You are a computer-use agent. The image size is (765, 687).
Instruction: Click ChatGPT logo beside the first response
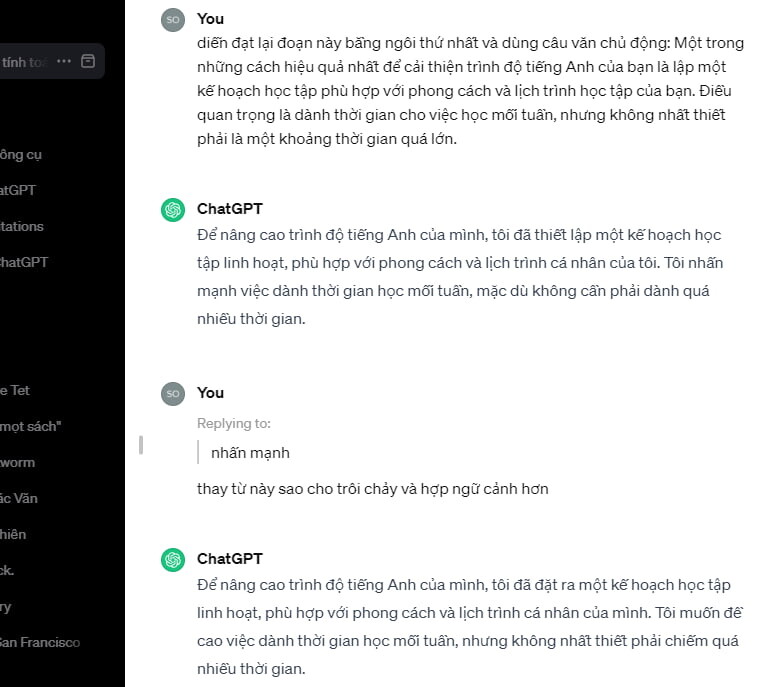point(173,209)
